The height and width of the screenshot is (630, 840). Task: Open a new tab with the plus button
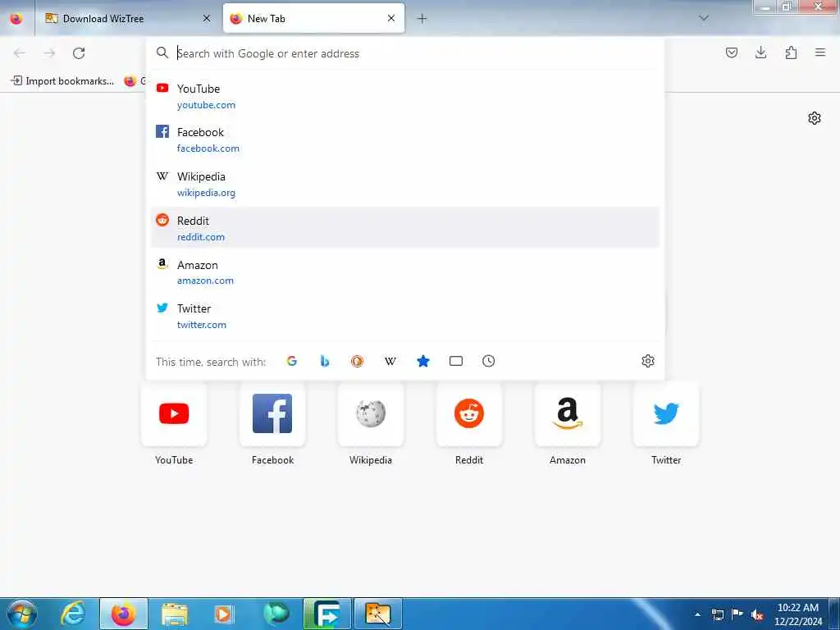pos(422,19)
